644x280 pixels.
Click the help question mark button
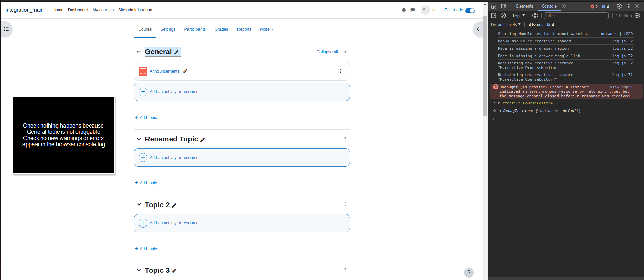pos(469,273)
